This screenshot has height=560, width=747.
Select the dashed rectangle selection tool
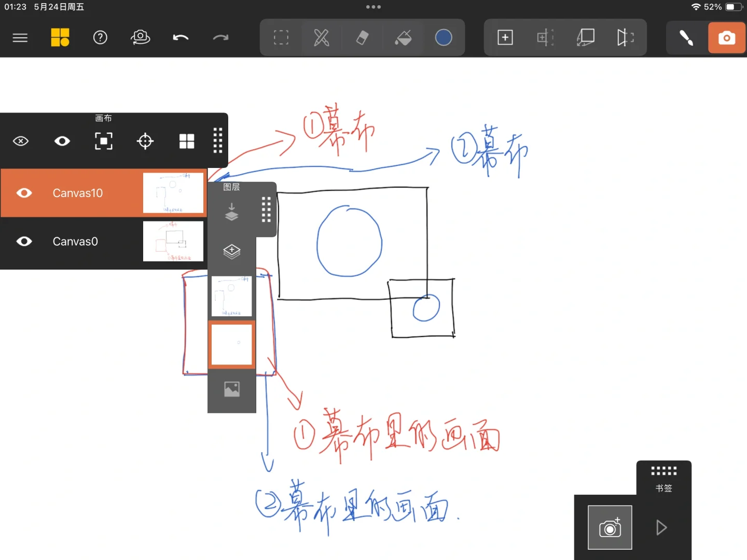click(x=281, y=37)
